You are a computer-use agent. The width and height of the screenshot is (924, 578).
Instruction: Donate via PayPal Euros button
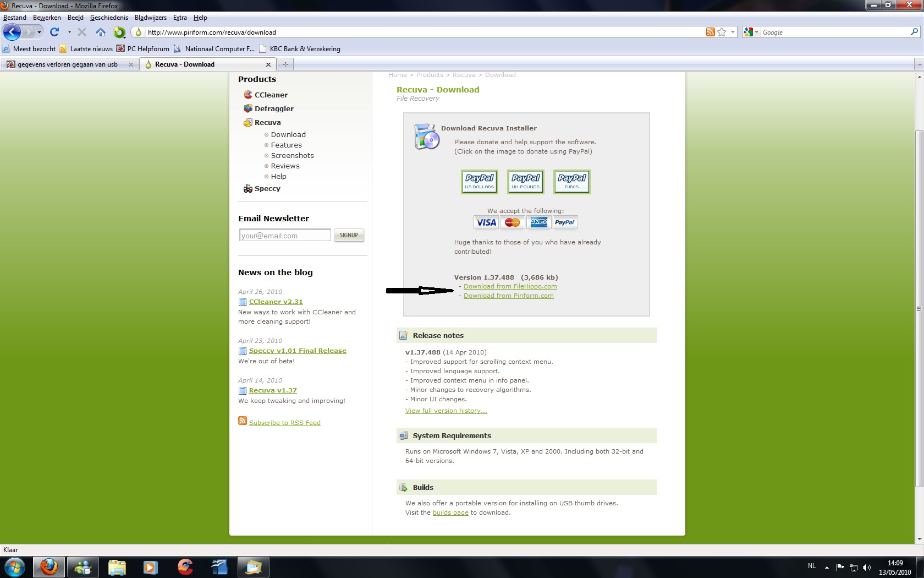(x=572, y=182)
